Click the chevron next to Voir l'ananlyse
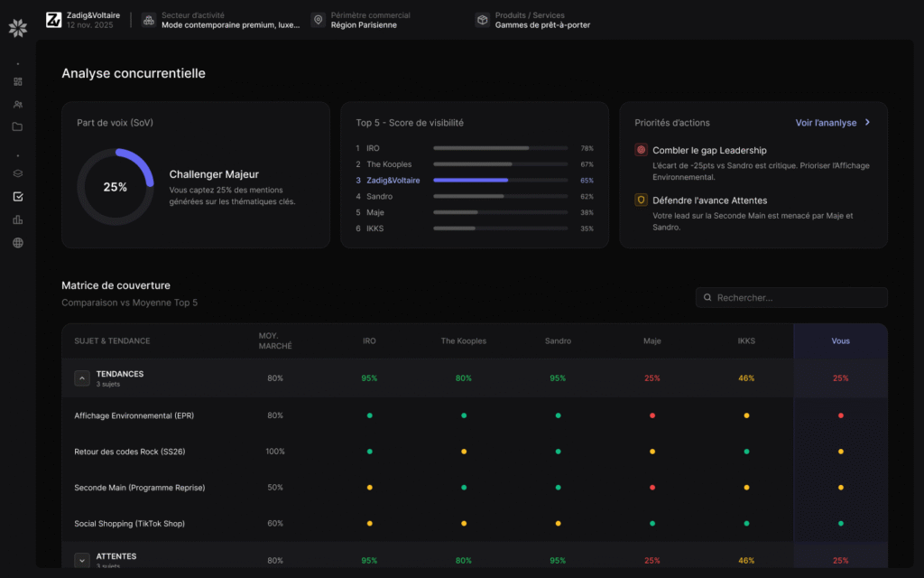The width and height of the screenshot is (924, 578). coord(867,122)
